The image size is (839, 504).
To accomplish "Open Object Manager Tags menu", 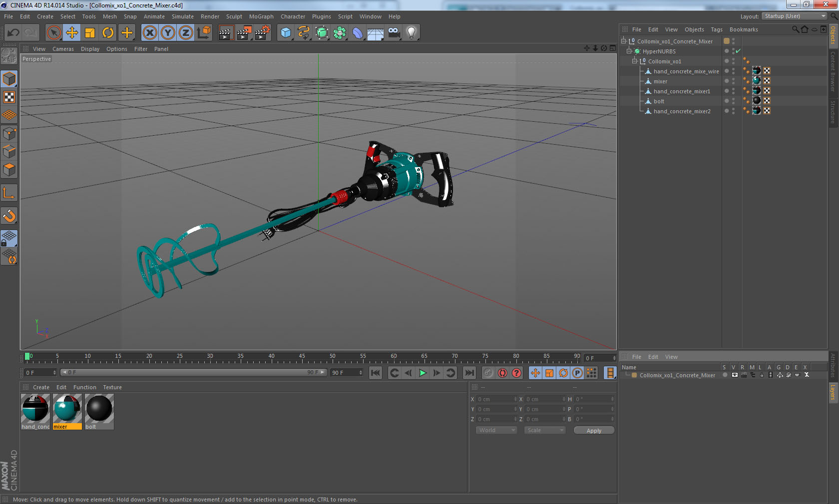I will (717, 29).
